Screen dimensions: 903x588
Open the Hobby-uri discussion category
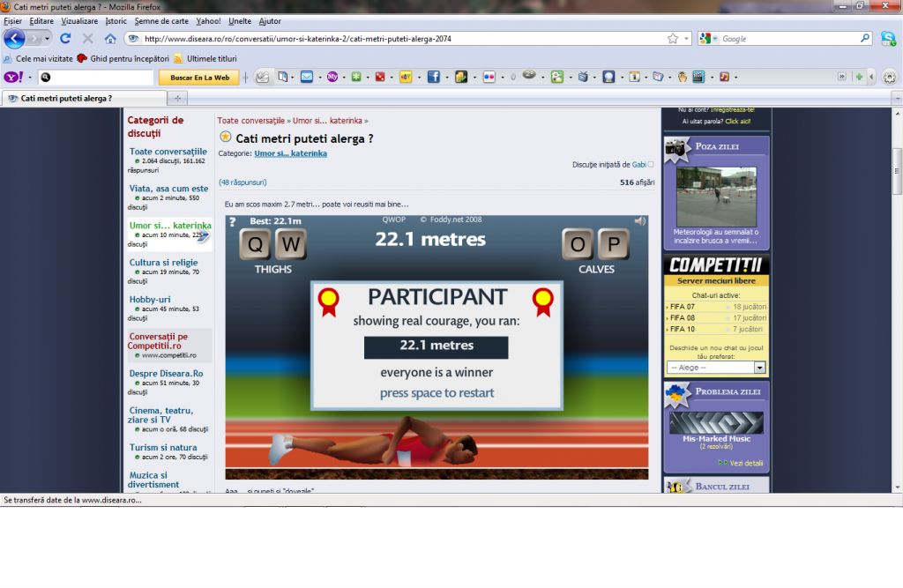(x=150, y=300)
